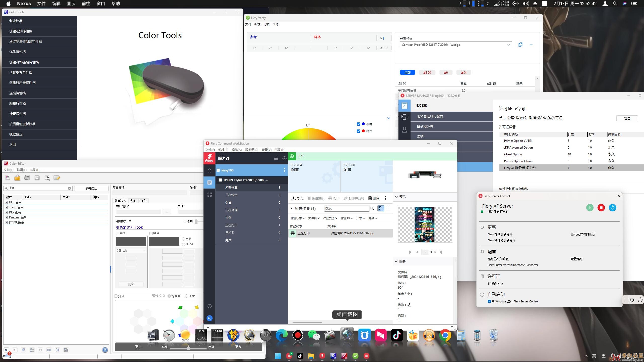Open CIE Lab color space dropdown
Viewport: 644px width, 362px height.
[131, 251]
